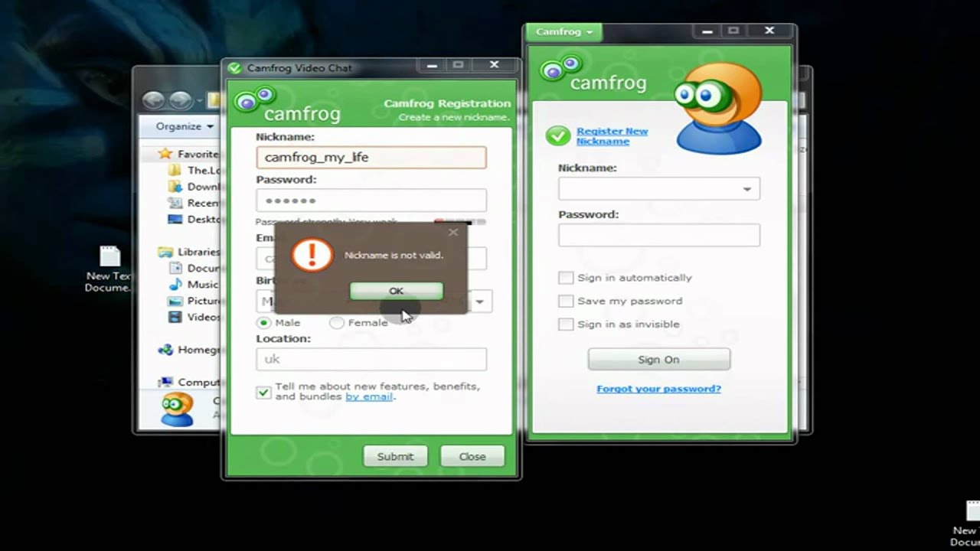
Task: Open Desktop in Explorer favorites
Action: [194, 220]
